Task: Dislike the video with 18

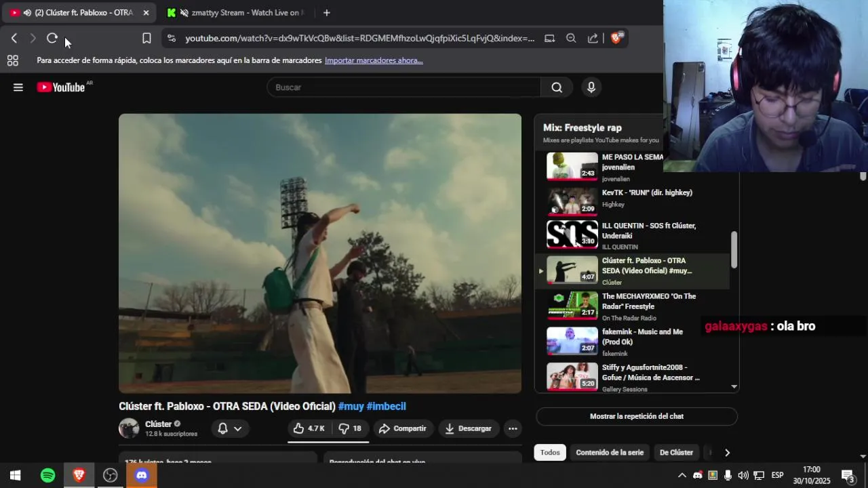Action: click(x=350, y=428)
